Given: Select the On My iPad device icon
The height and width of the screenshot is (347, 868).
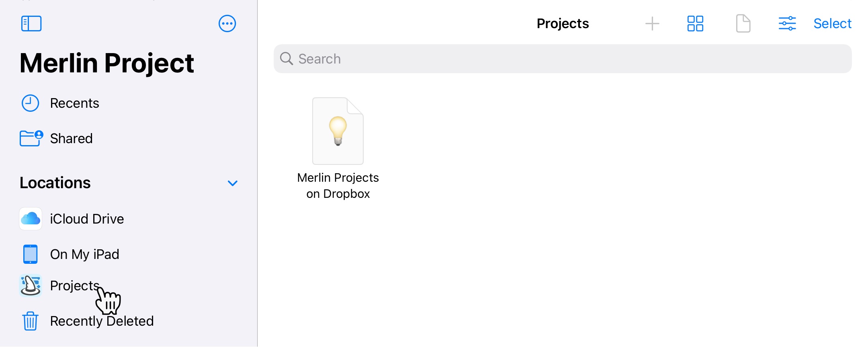Looking at the screenshot, I should pos(30,254).
